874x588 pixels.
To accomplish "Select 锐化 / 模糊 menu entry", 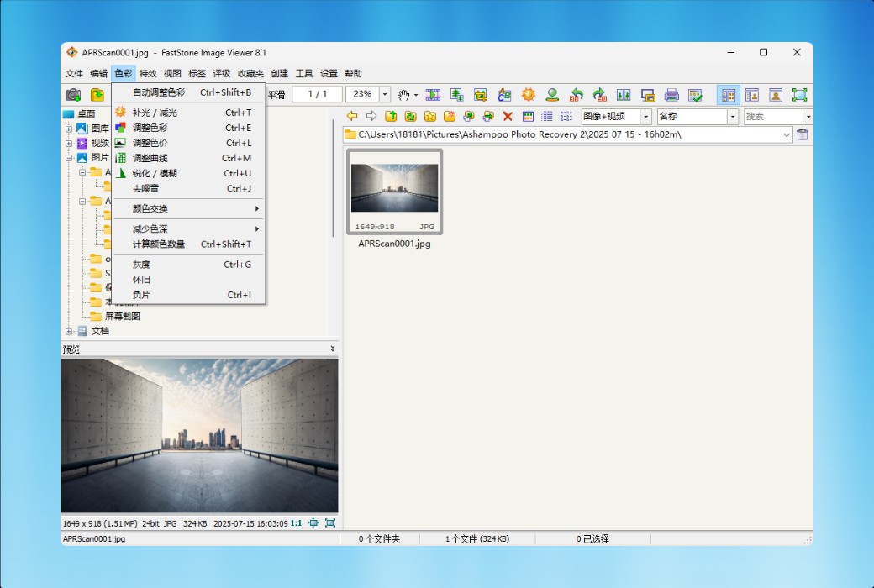I will 188,173.
